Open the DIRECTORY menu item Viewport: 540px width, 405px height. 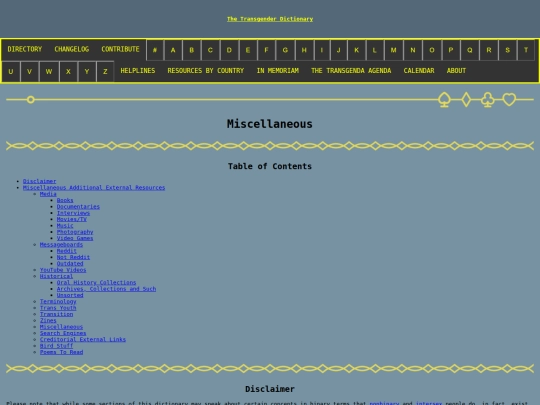coord(25,49)
